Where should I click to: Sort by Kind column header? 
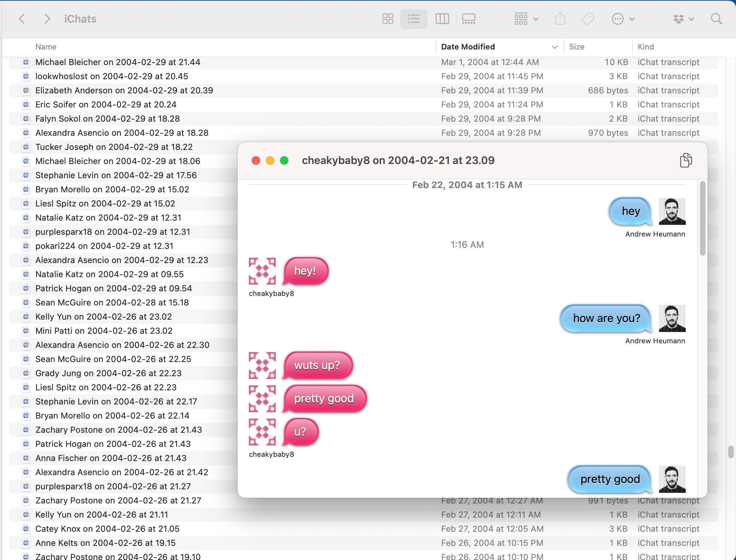(x=646, y=47)
